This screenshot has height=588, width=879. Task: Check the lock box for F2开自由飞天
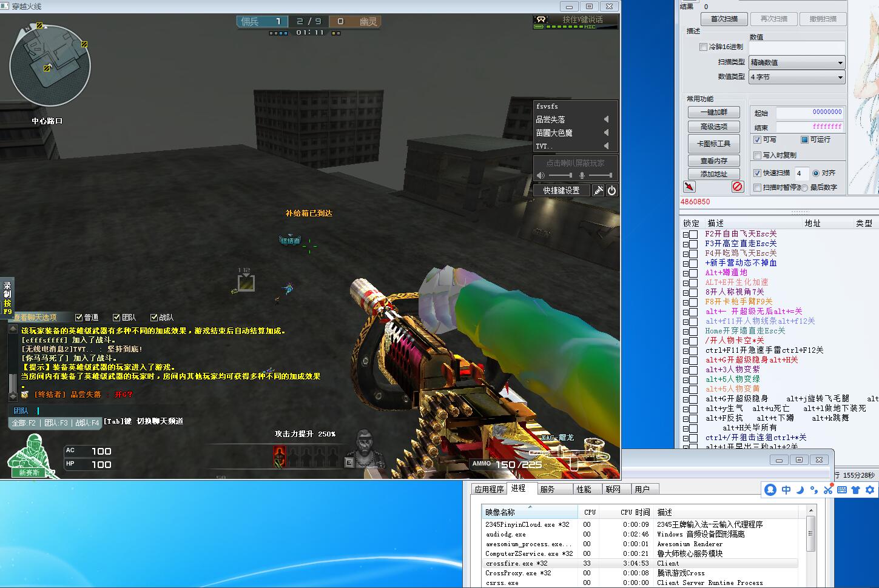pyautogui.click(x=693, y=234)
